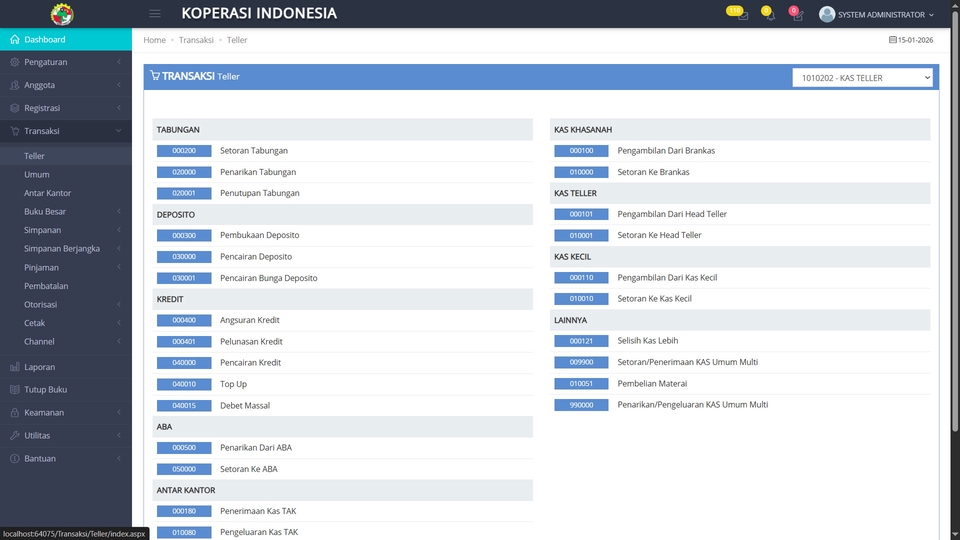The height and width of the screenshot is (540, 960).
Task: Open the messages envelope icon in header
Action: point(741,15)
